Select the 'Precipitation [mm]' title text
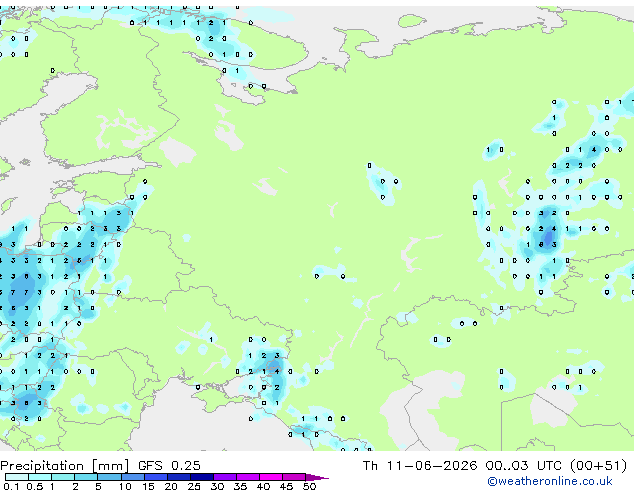This screenshot has height=490, width=634. coord(65,466)
